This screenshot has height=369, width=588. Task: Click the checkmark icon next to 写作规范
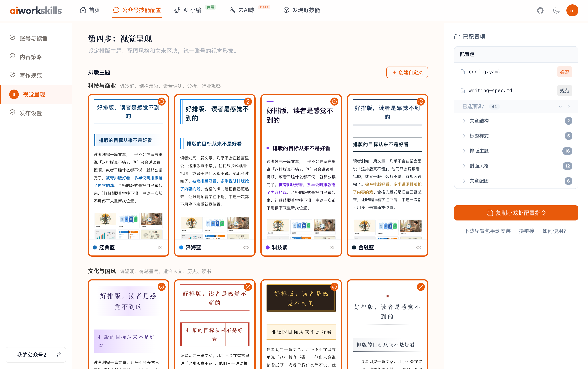coord(12,75)
